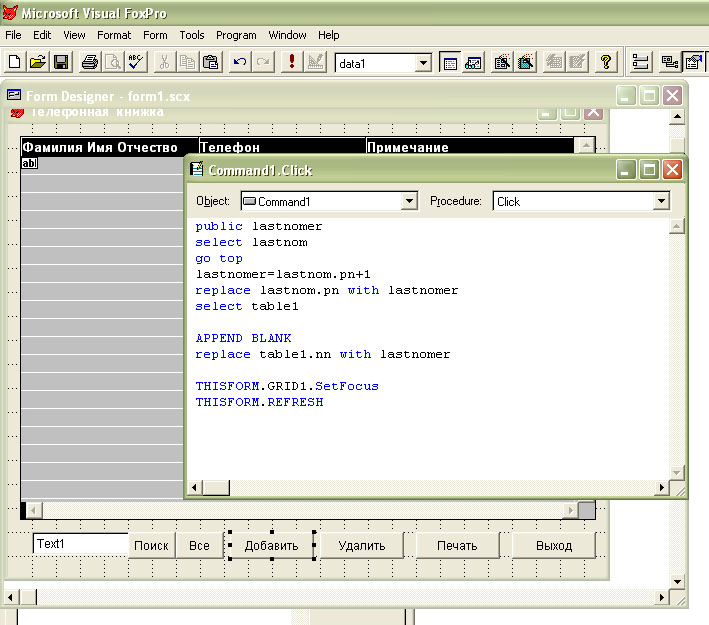Viewport: 709px width, 625px height.
Task: Open the Program menu
Action: [x=236, y=35]
